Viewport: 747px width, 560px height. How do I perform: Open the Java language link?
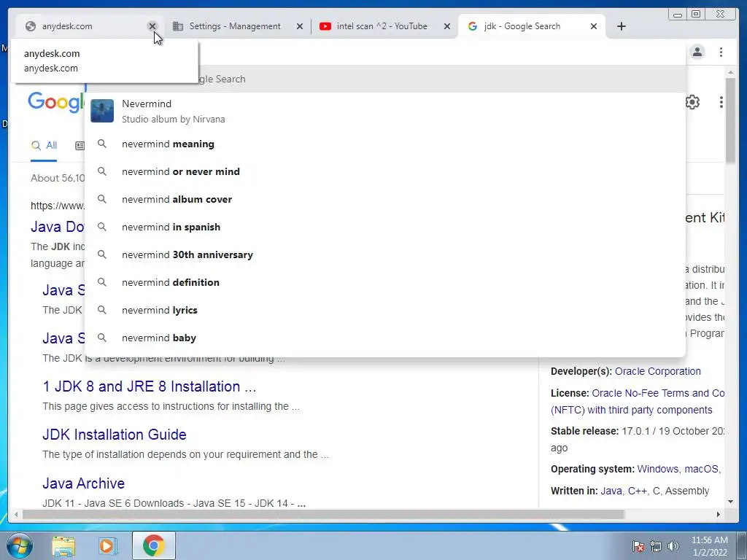click(x=611, y=491)
